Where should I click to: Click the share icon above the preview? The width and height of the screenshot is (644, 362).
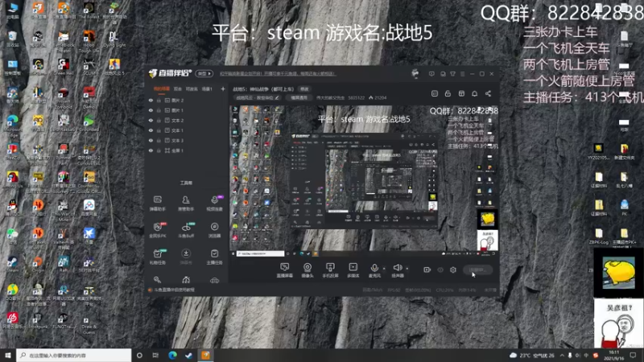(488, 93)
